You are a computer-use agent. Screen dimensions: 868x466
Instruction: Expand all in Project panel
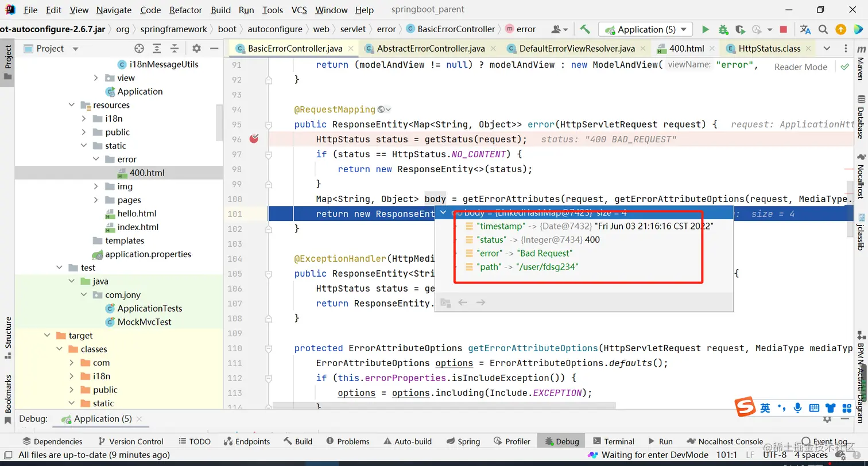[x=157, y=48]
